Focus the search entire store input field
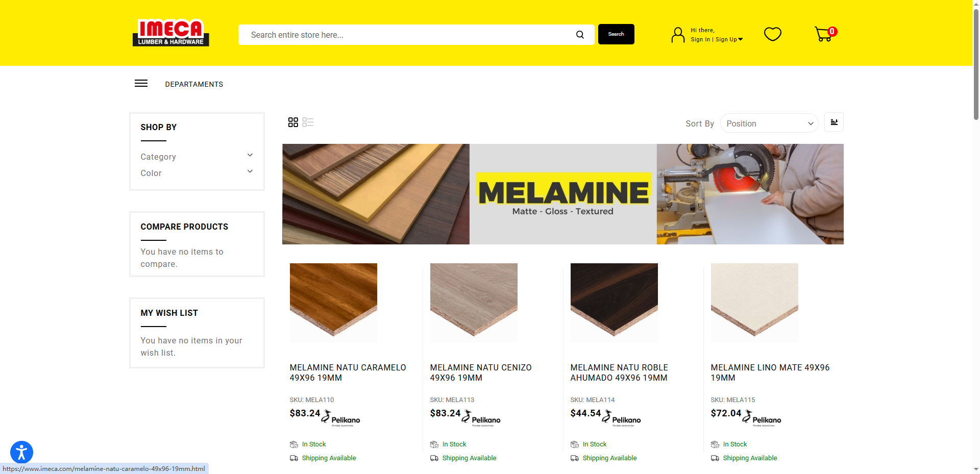The image size is (980, 474). click(x=408, y=35)
